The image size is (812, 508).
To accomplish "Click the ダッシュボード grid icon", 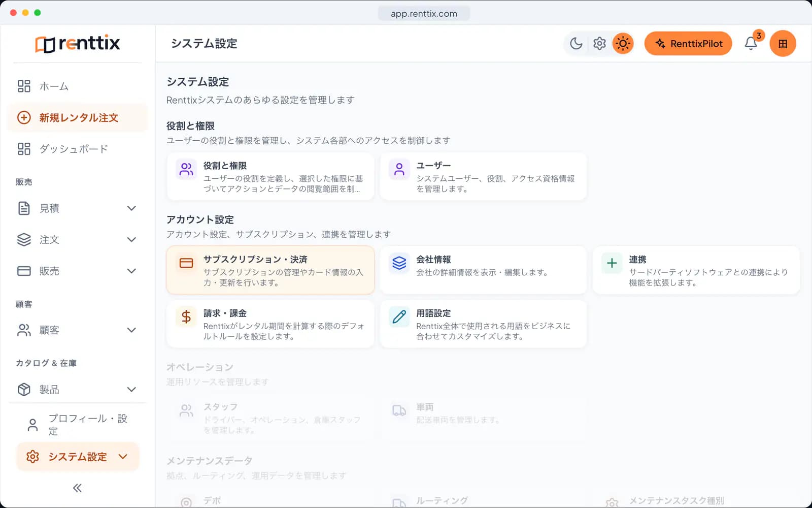I will coord(24,149).
